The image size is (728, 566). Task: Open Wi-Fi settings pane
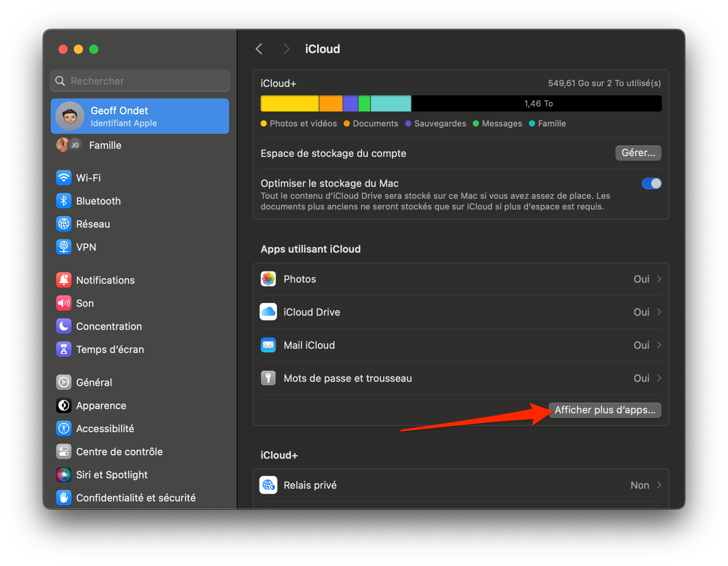140,178
